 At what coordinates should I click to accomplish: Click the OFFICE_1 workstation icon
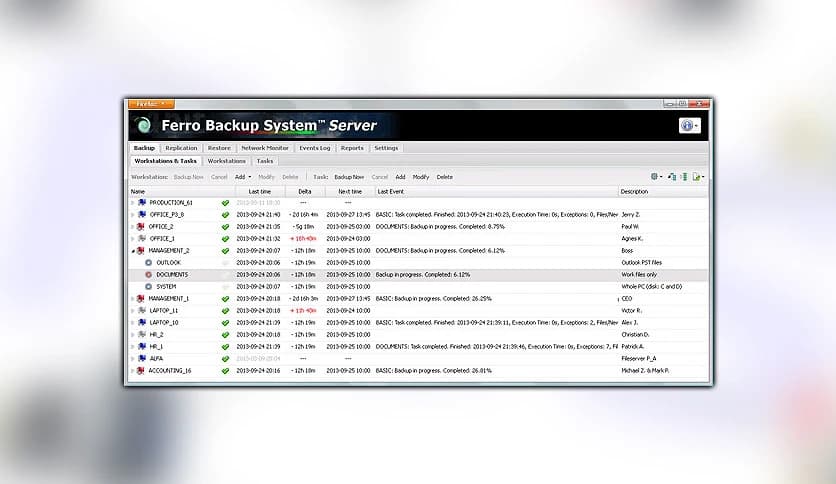click(x=142, y=238)
